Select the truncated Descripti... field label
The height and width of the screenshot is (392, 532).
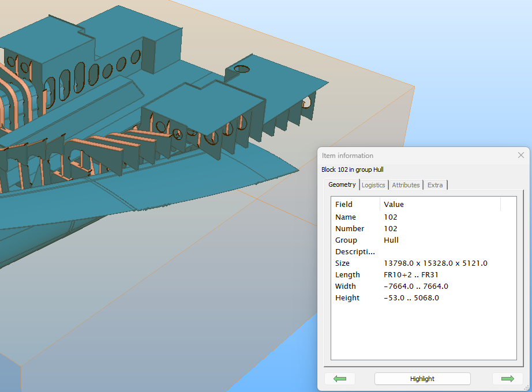pyautogui.click(x=355, y=251)
